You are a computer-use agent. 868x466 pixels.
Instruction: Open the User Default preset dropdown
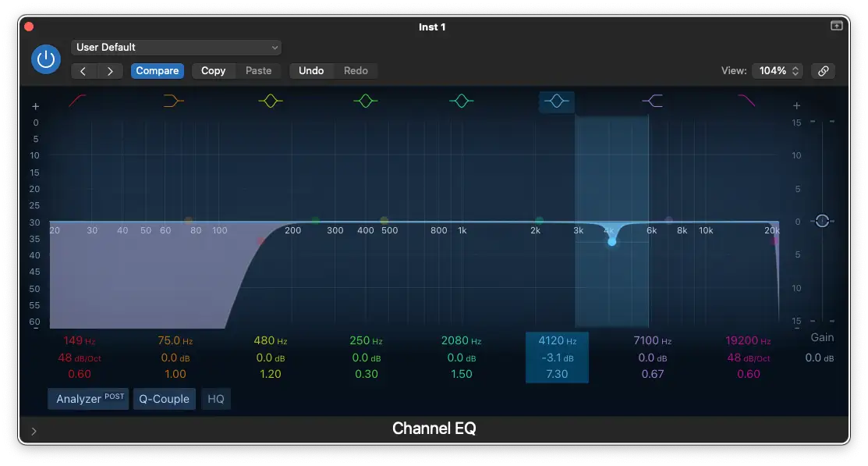(176, 48)
